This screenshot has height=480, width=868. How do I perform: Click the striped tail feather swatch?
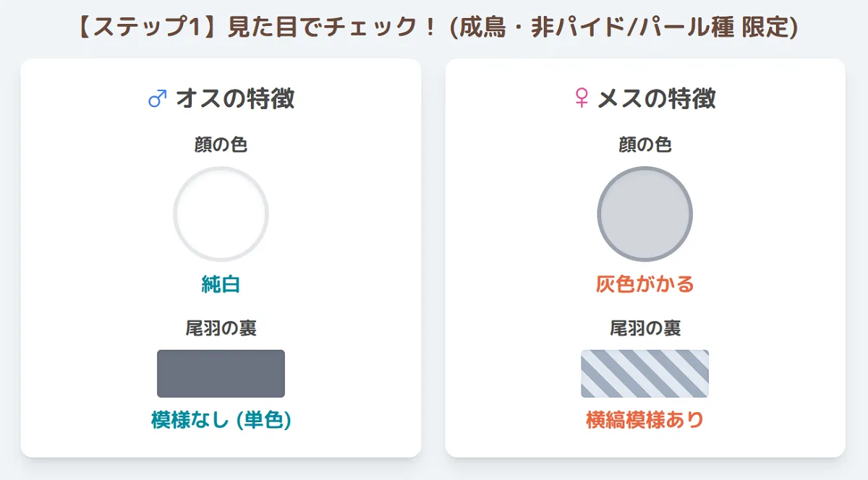click(x=645, y=374)
